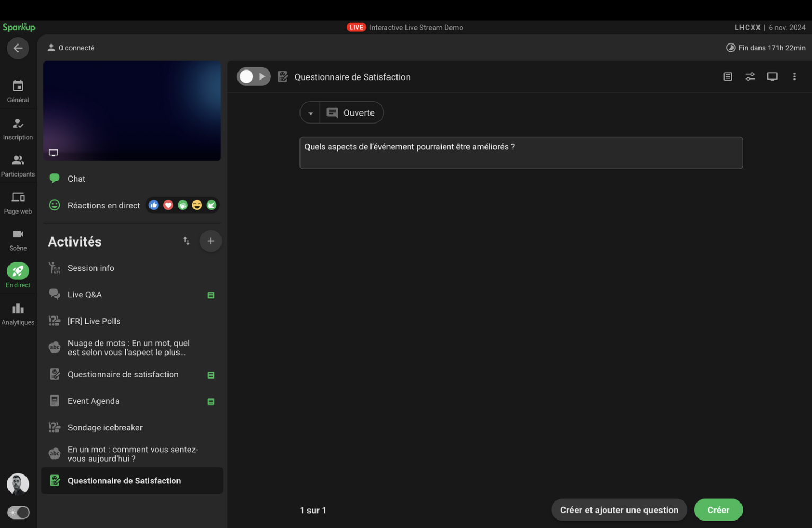This screenshot has height=528, width=812.
Task: Click the user profile avatar
Action: pyautogui.click(x=18, y=483)
